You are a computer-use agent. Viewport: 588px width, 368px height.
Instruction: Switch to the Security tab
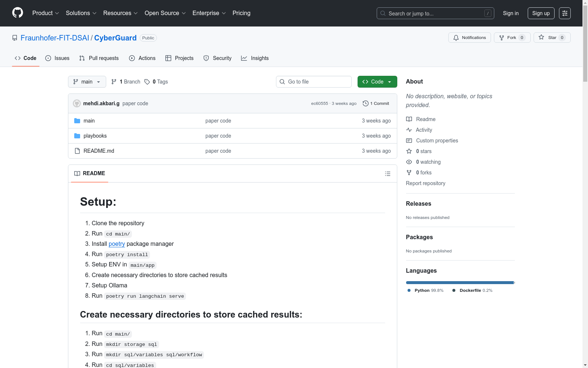(x=218, y=58)
